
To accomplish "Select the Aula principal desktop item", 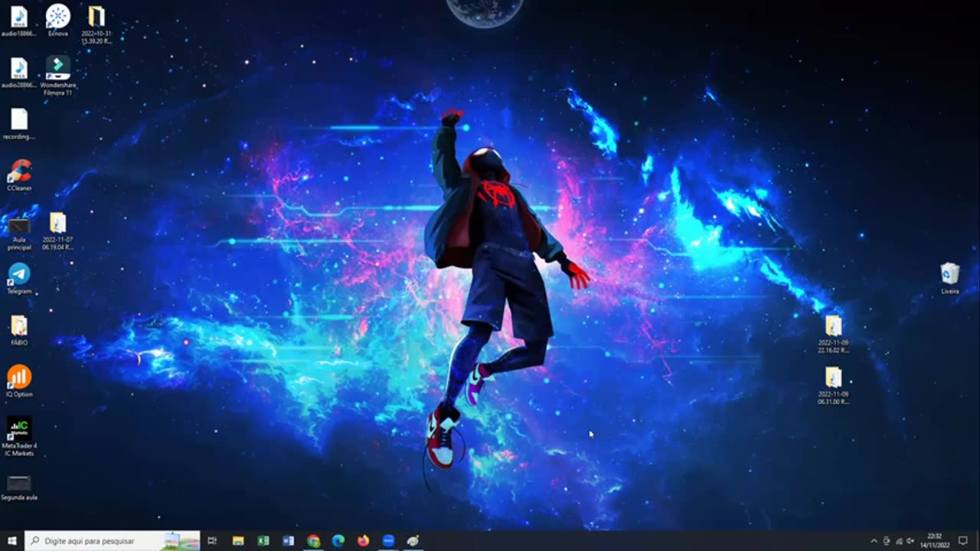I will point(19,233).
